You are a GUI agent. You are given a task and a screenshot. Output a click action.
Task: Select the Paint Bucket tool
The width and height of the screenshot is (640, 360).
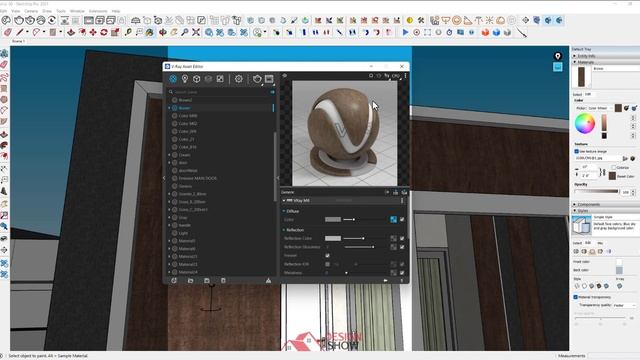pyautogui.click(x=149, y=32)
